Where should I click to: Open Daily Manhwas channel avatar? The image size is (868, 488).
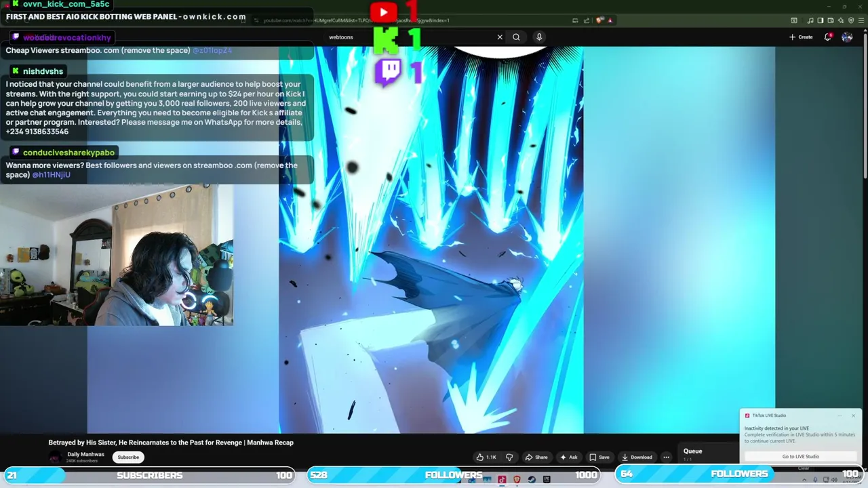[55, 457]
